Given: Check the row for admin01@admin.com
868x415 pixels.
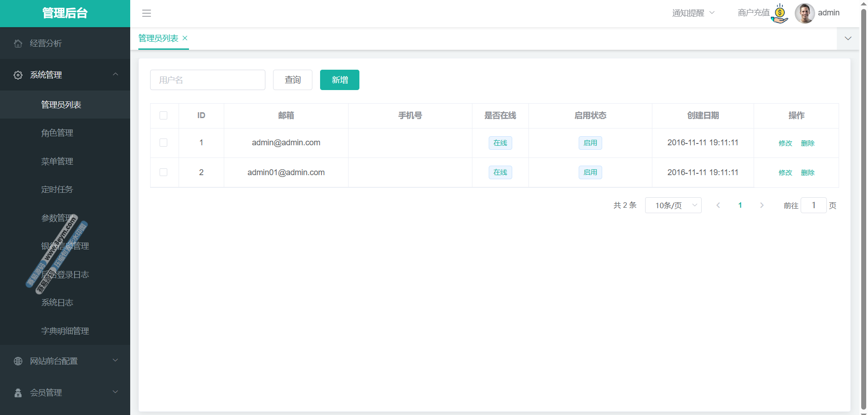Looking at the screenshot, I should 164,172.
